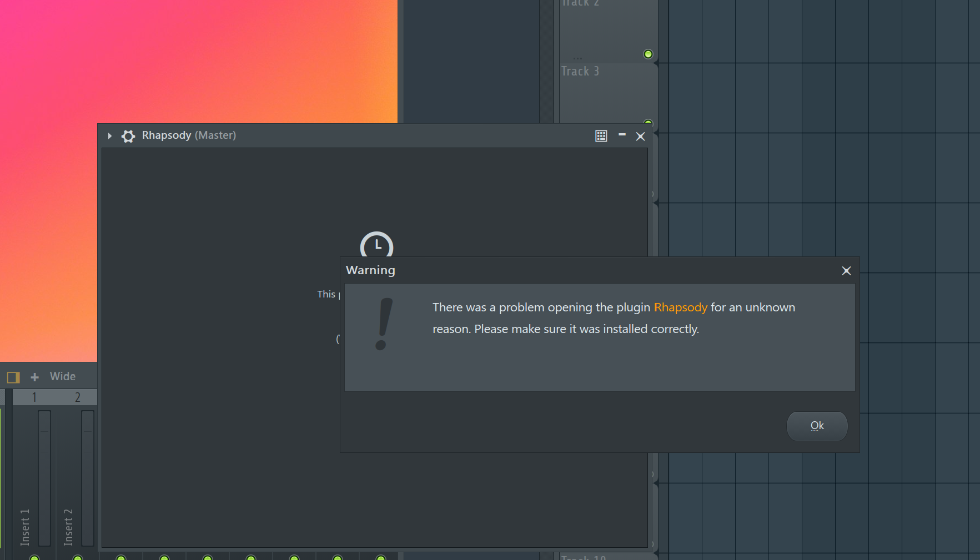Close the Warning dialog
Viewport: 980px width, 560px height.
point(846,271)
